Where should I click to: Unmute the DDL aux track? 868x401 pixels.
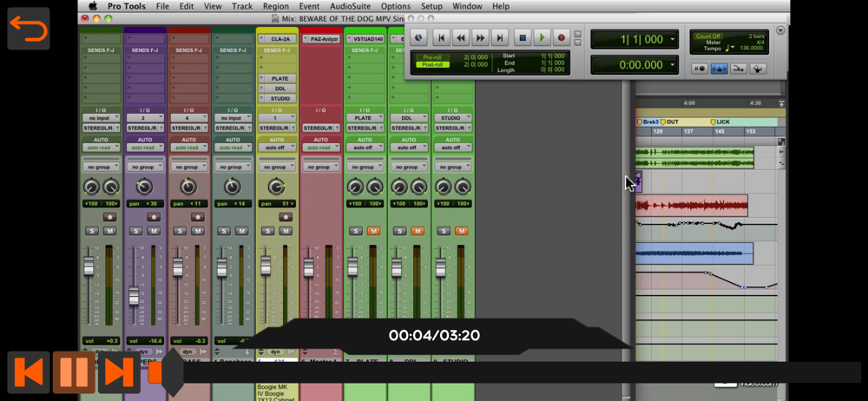pyautogui.click(x=418, y=231)
